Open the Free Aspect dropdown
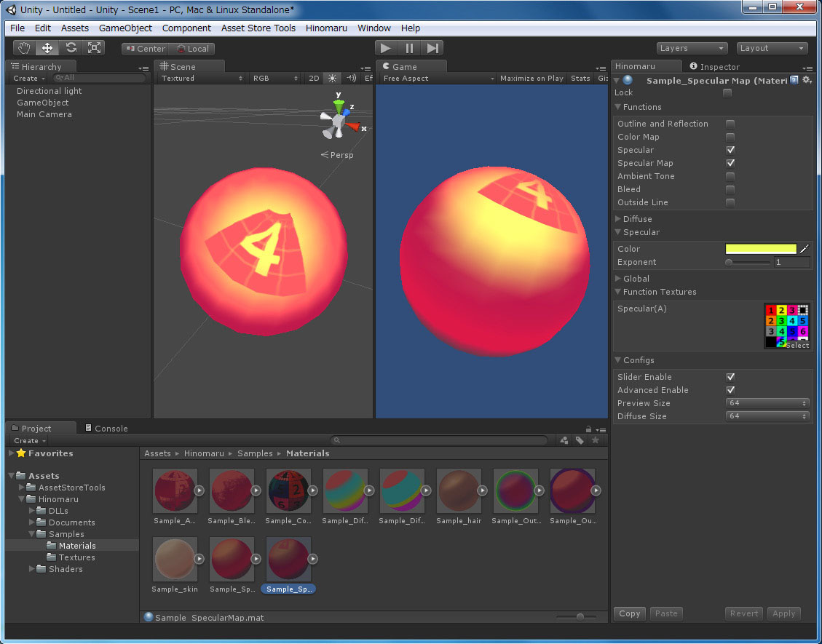The height and width of the screenshot is (644, 822). (438, 78)
